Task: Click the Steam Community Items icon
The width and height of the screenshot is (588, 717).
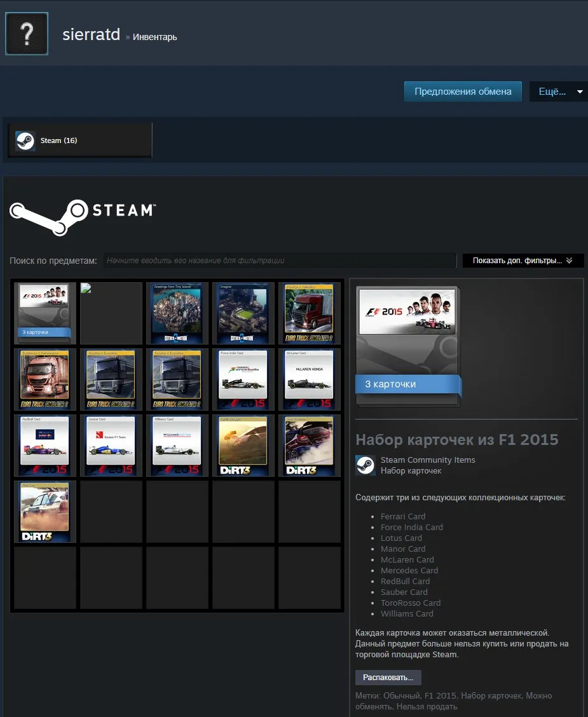Action: tap(366, 465)
